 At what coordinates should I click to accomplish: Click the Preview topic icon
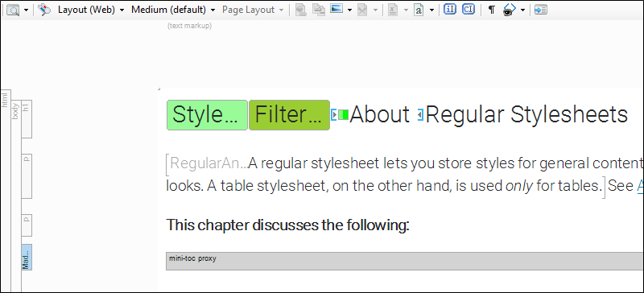[13, 10]
